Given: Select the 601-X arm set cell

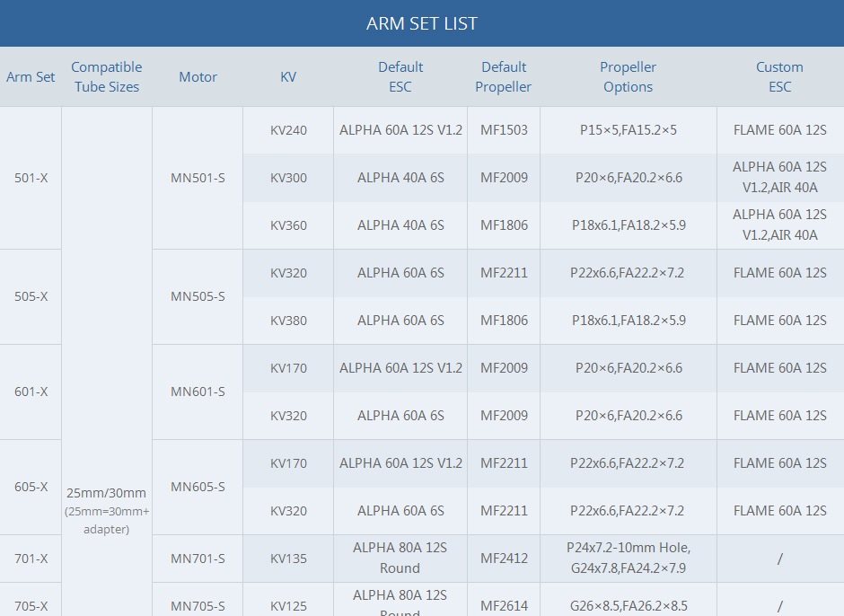Looking at the screenshot, I should 31,392.
